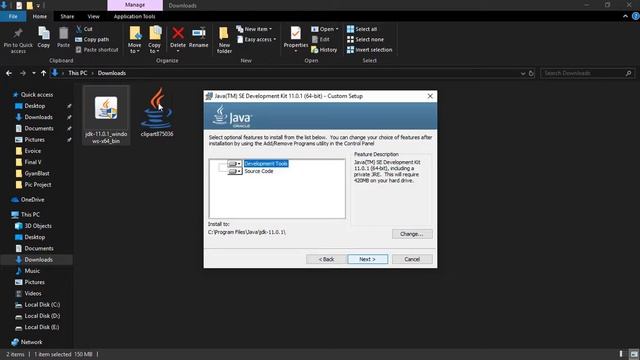
Task: Cancel the Java installation
Action: point(412,259)
